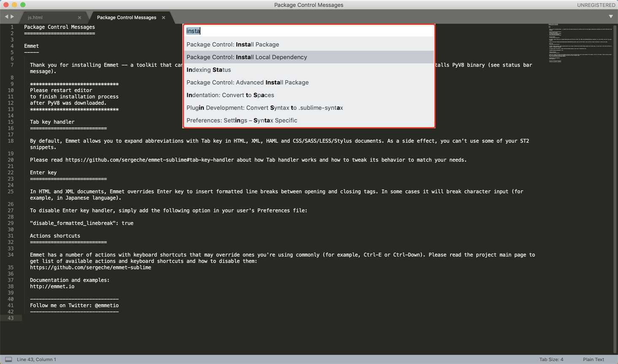Screen dimensions: 618x364
Task: Go to the previous tab with the left arrow
Action: [x=6, y=17]
